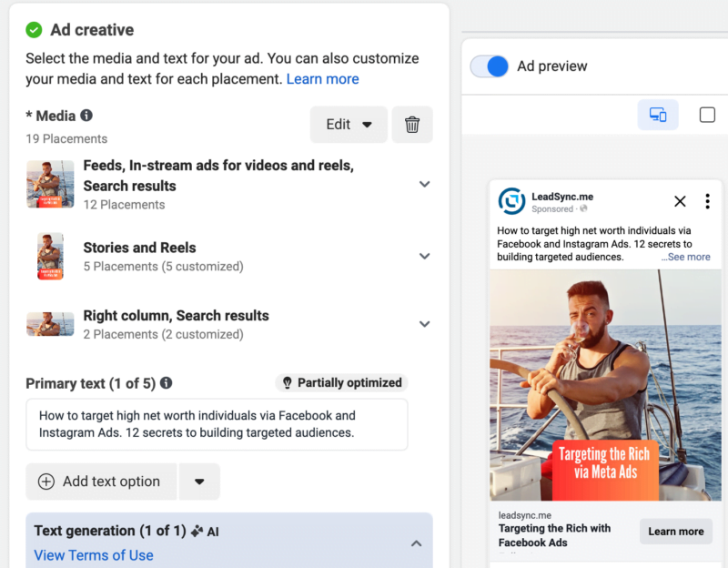Expand the Feeds, In-stream ads placement group
Image resolution: width=728 pixels, height=568 pixels.
coord(424,184)
